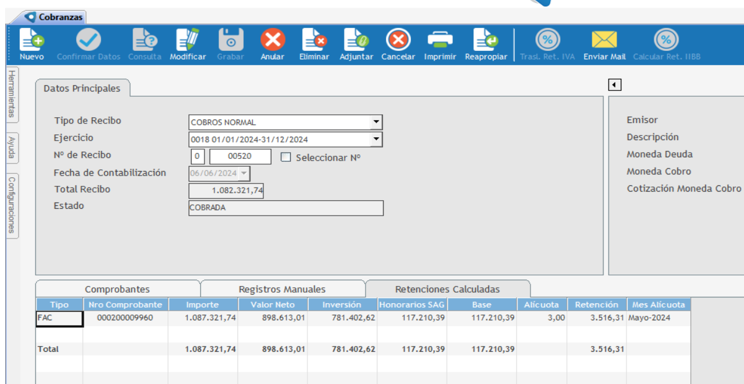This screenshot has width=744, height=384.
Task: Click the Adjuntar attachment icon
Action: click(x=356, y=40)
